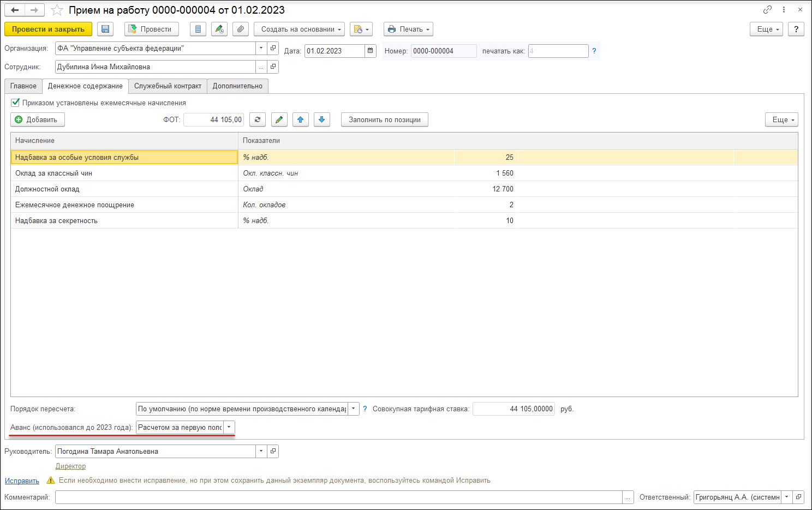Viewport: 812px width, 510px height.
Task: Open the Служебный контракт tab
Action: 168,86
